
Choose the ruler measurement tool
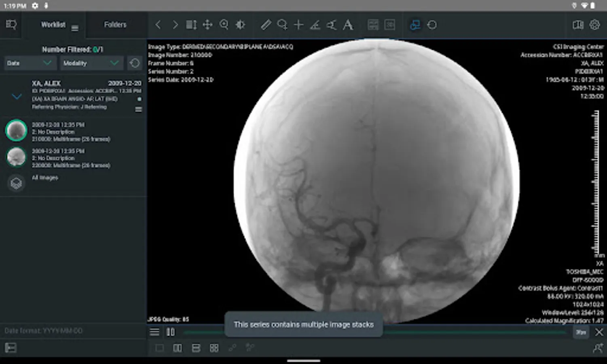point(266,25)
